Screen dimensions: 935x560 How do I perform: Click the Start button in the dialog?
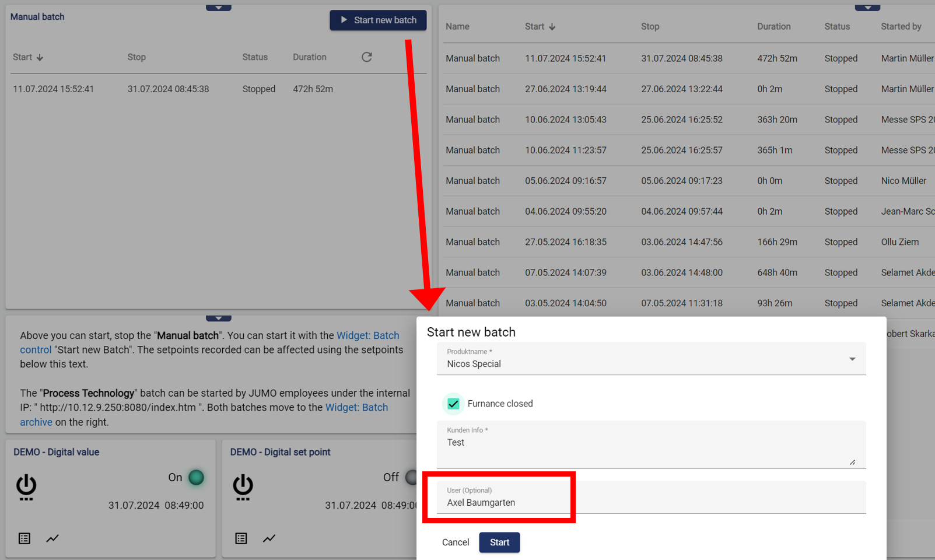pyautogui.click(x=499, y=542)
